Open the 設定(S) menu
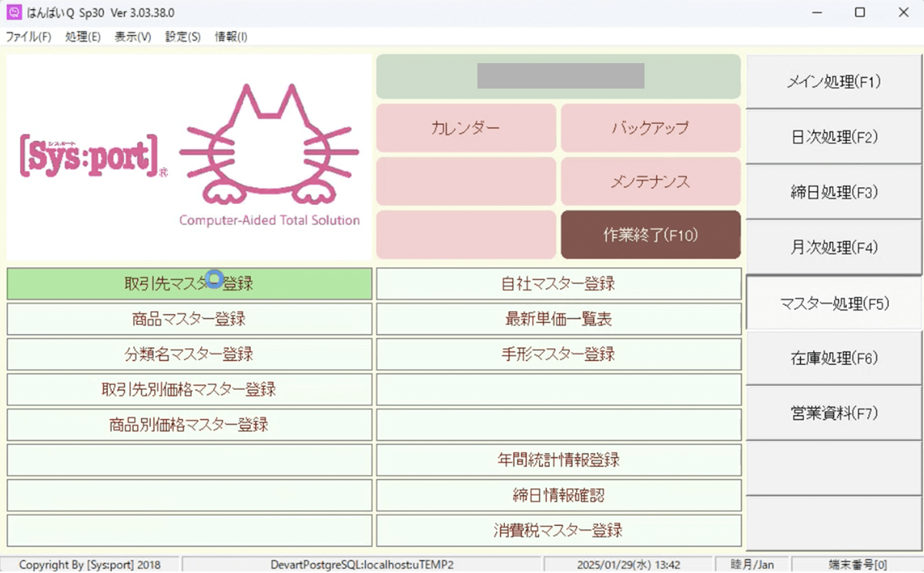The image size is (924, 573). [x=182, y=37]
